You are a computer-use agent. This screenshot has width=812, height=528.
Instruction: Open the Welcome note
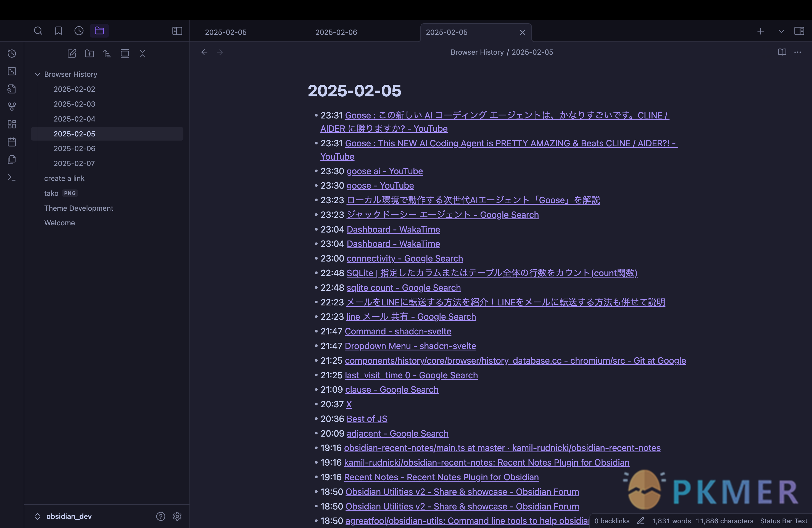coord(107,223)
